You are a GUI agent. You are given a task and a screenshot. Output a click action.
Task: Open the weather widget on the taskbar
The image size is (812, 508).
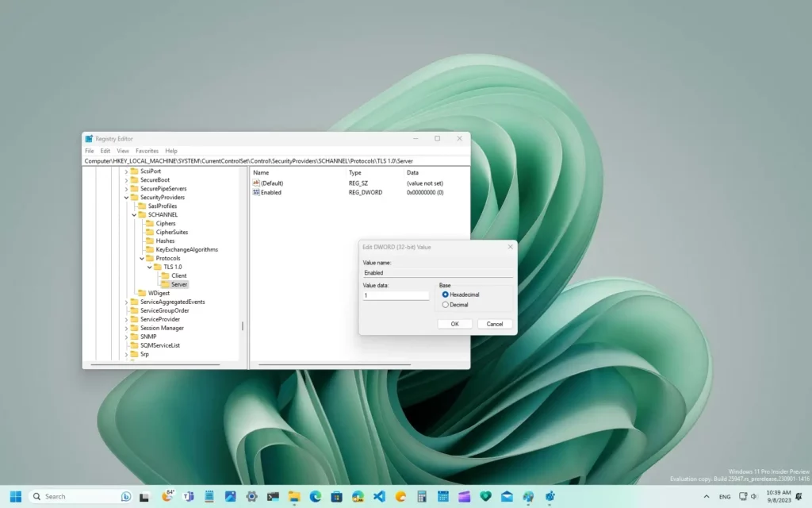[x=167, y=496]
